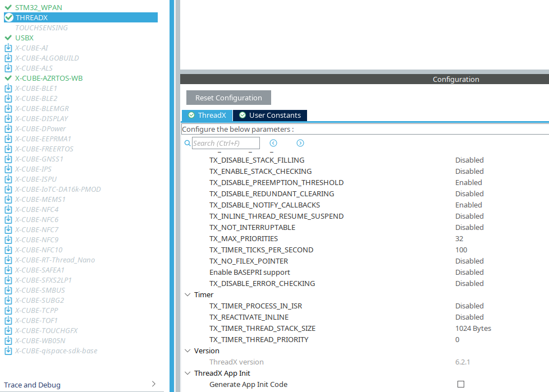Click TX_INLINE_THREAD_RESUME_SUSPEND parameter row
Image resolution: width=549 pixels, height=392 pixels.
[x=276, y=216]
